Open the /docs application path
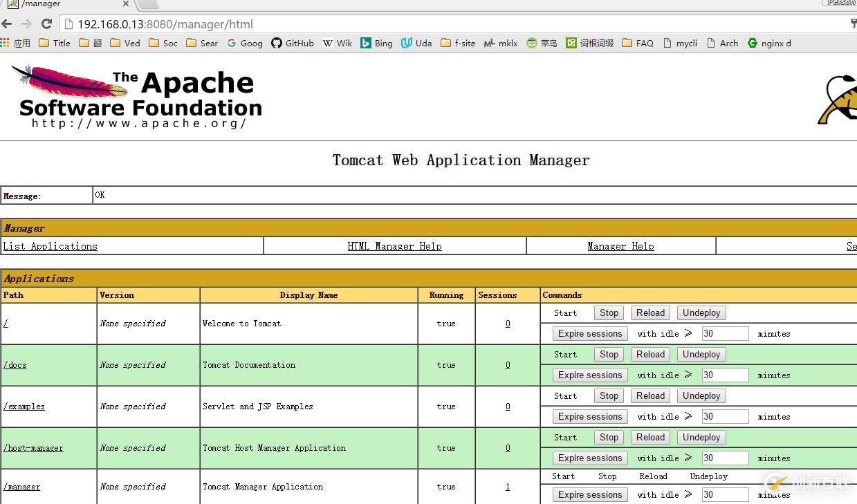Image resolution: width=857 pixels, height=504 pixels. tap(15, 365)
